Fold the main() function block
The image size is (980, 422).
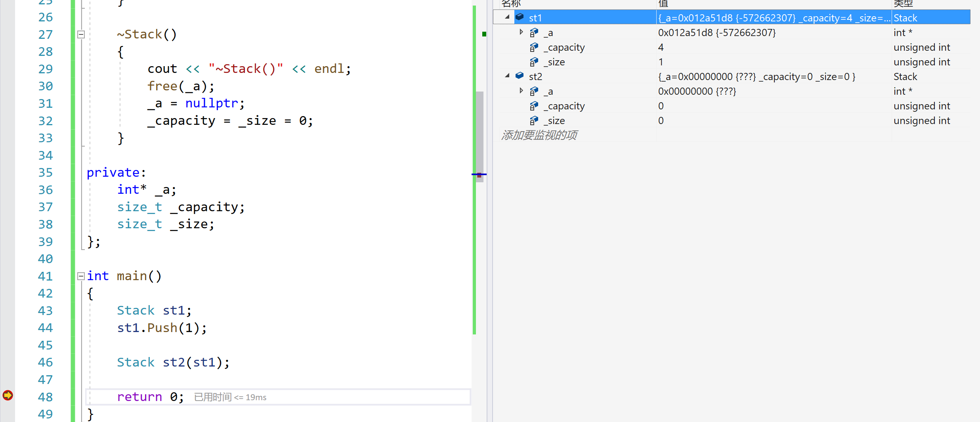tap(81, 276)
